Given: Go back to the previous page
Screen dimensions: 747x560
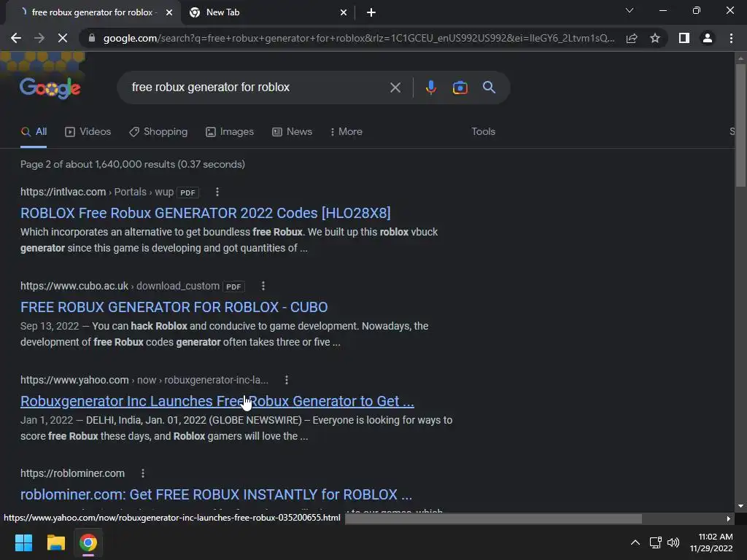Looking at the screenshot, I should point(16,38).
